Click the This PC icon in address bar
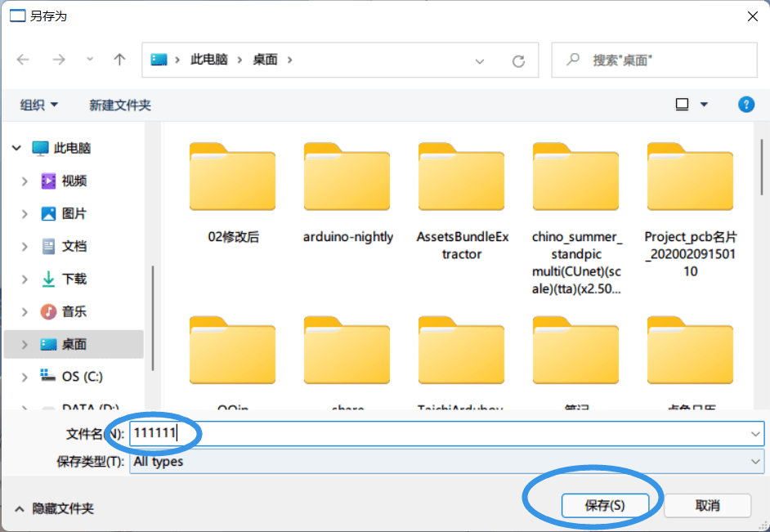This screenshot has height=532, width=770. point(159,60)
